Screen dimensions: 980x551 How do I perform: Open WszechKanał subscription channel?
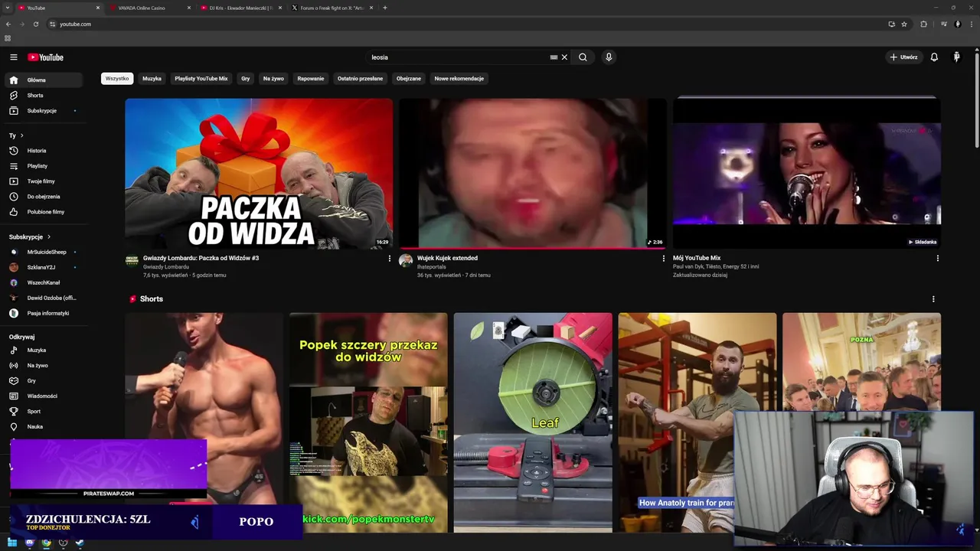point(44,283)
